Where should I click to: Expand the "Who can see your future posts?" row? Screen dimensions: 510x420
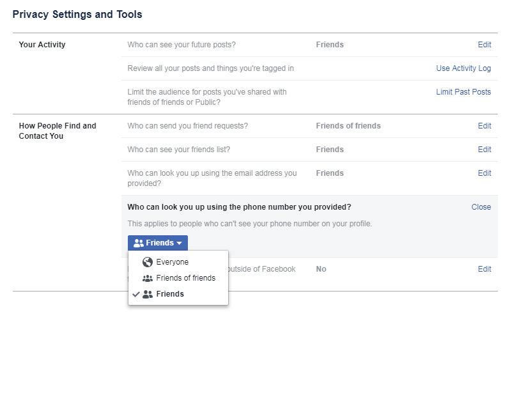(182, 45)
